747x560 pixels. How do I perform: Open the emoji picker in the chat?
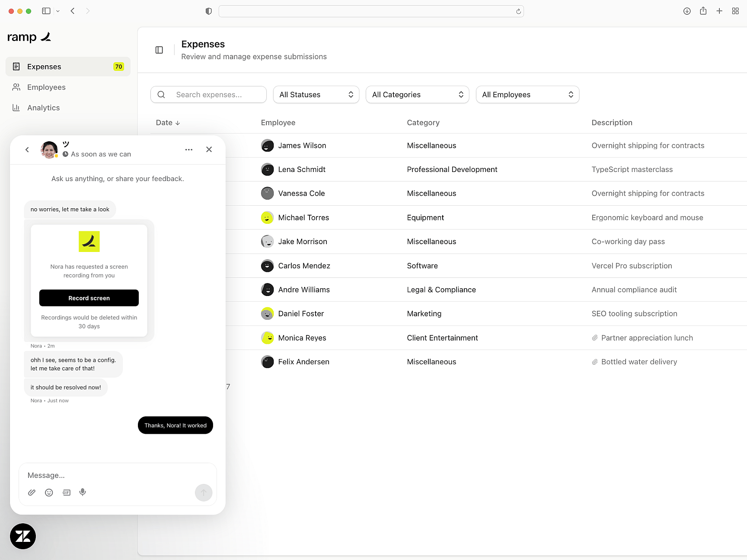click(x=49, y=493)
